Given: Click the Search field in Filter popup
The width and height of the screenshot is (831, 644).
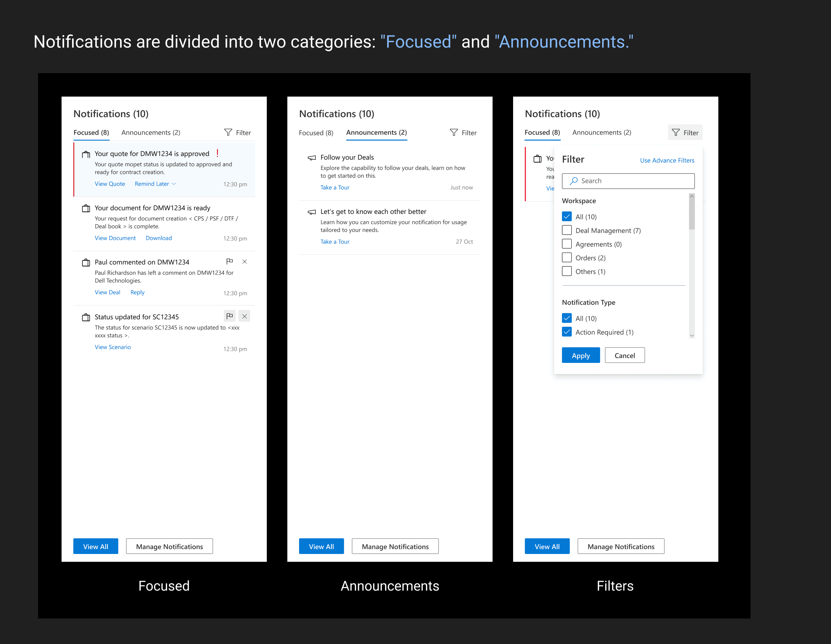Looking at the screenshot, I should [633, 181].
